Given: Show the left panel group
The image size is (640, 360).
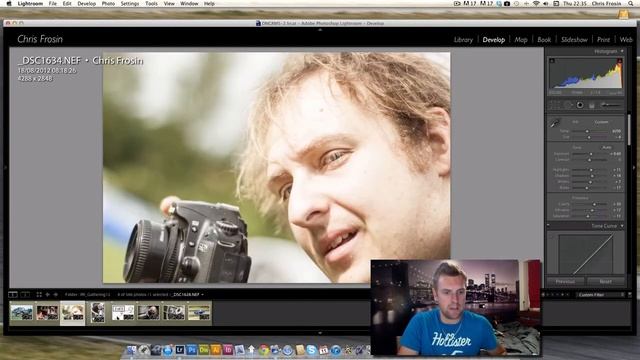Looking at the screenshot, I should pyautogui.click(x=5, y=167).
